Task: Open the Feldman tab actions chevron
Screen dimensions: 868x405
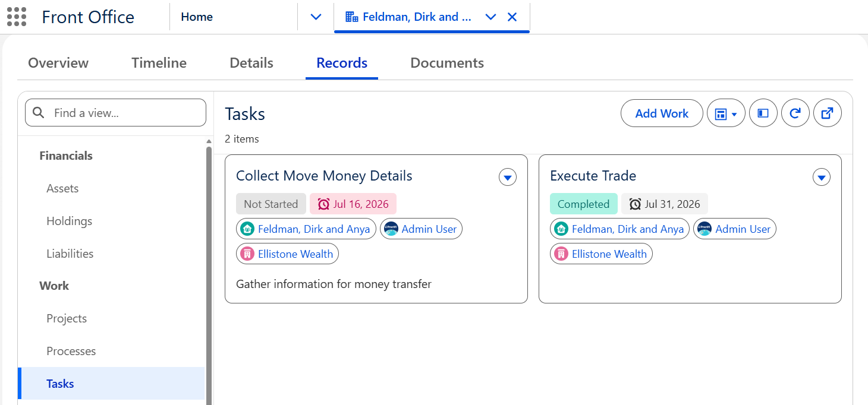Action: tap(490, 17)
